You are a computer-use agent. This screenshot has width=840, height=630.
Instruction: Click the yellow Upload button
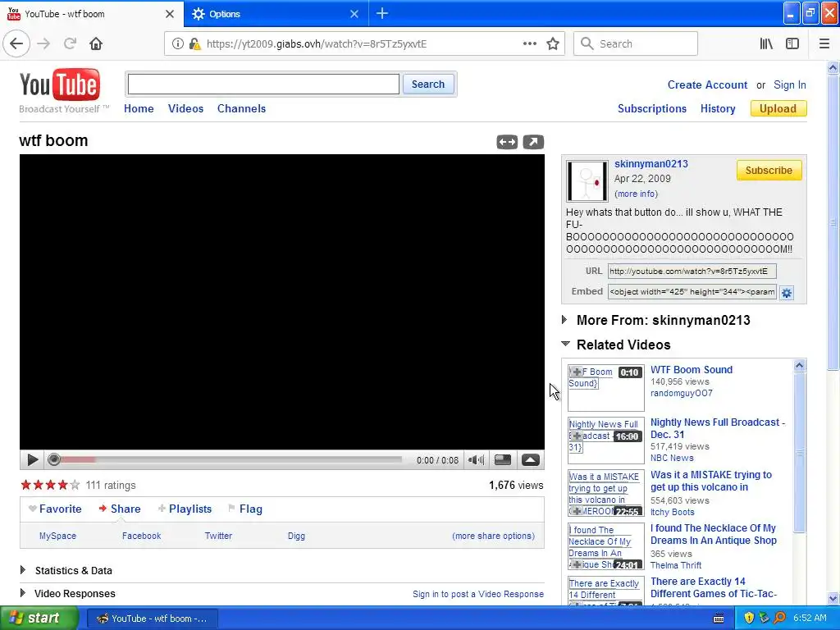click(778, 109)
